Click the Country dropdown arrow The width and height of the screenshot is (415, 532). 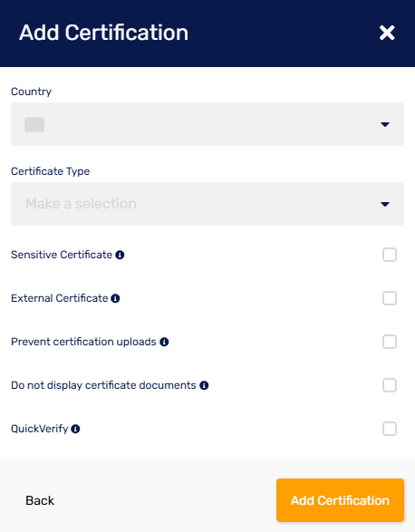pyautogui.click(x=385, y=124)
